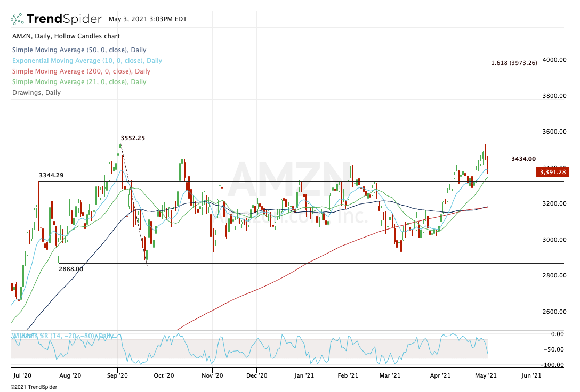Click the Feb '21 date axis label

click(x=348, y=375)
